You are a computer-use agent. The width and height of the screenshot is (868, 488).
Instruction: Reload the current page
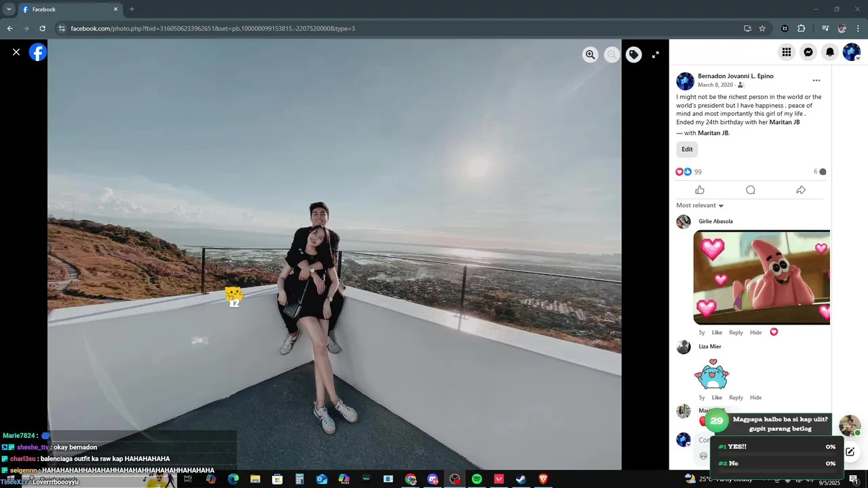42,28
